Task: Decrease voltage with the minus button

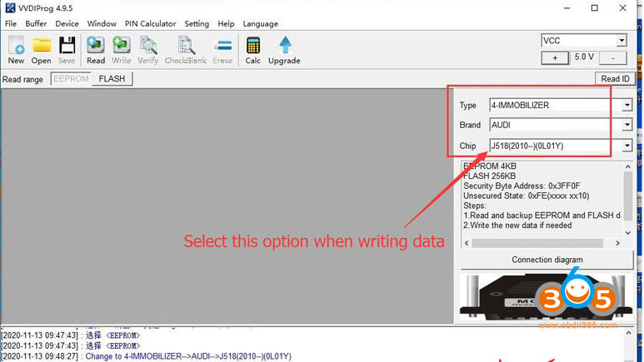Action: pos(613,58)
